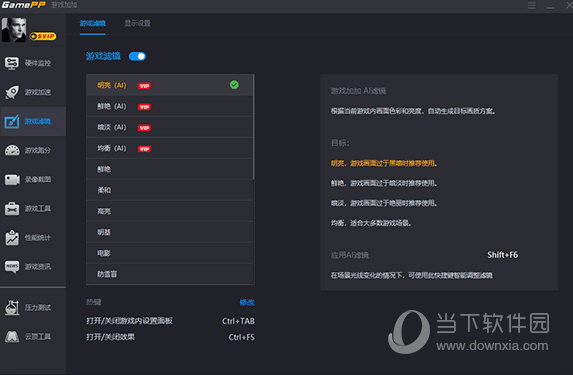Open stress test via flask icon

(12, 307)
